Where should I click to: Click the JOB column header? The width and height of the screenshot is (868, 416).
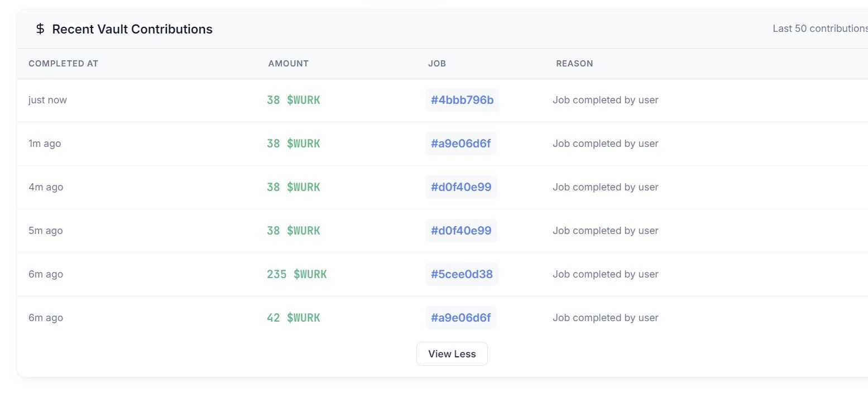tap(437, 64)
